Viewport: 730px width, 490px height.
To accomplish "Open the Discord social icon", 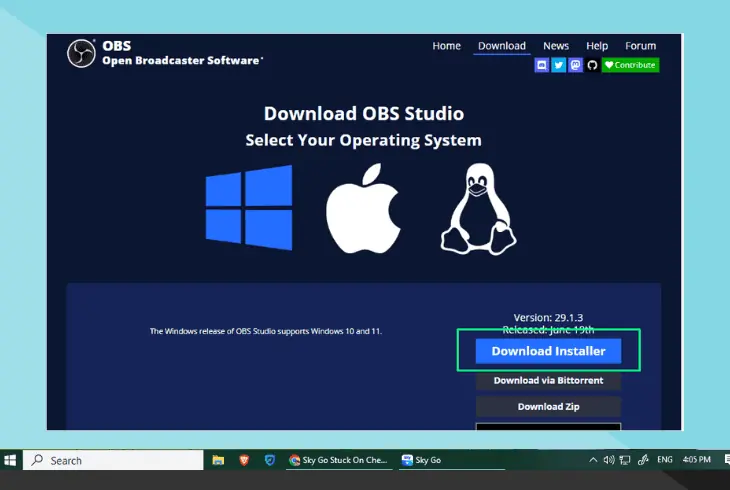I will tap(541, 65).
